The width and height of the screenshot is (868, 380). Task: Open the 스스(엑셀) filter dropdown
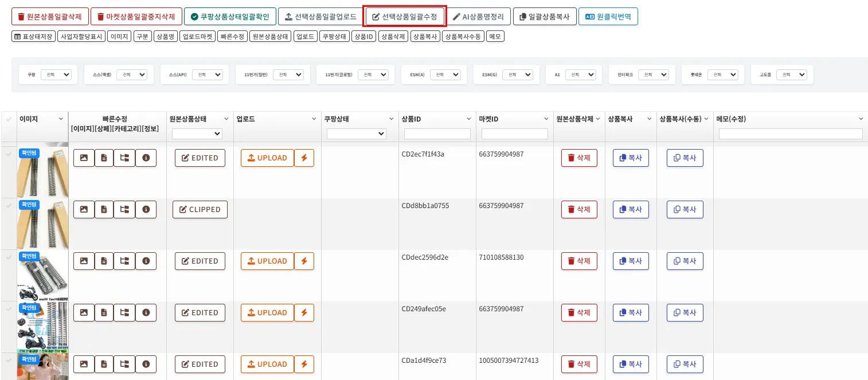tap(131, 75)
